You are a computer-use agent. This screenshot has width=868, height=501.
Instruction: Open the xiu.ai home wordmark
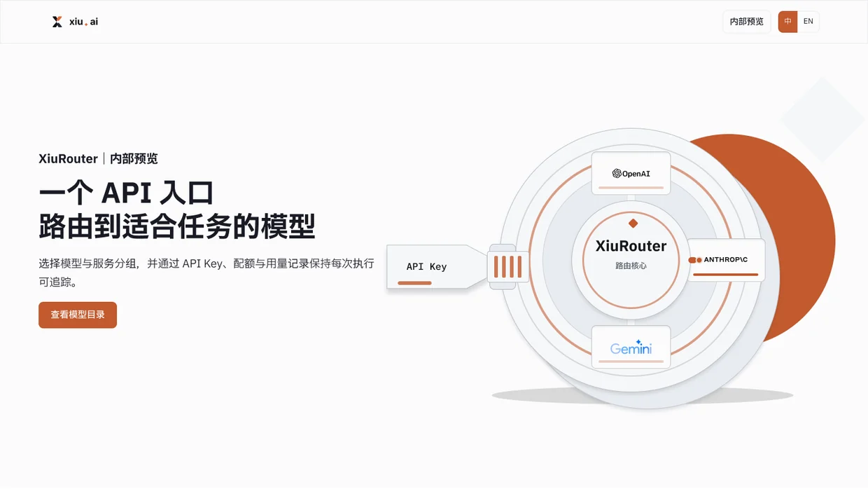tap(83, 22)
